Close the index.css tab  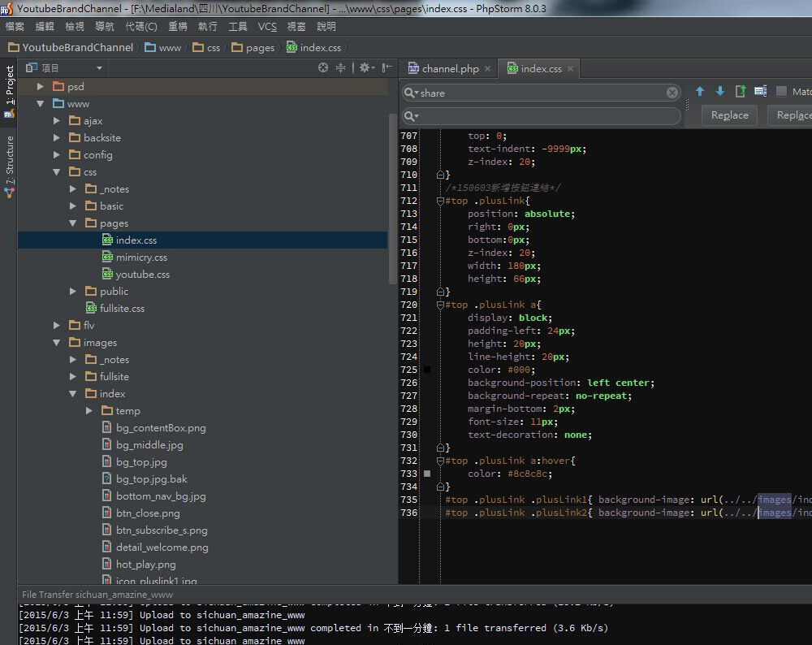click(570, 69)
